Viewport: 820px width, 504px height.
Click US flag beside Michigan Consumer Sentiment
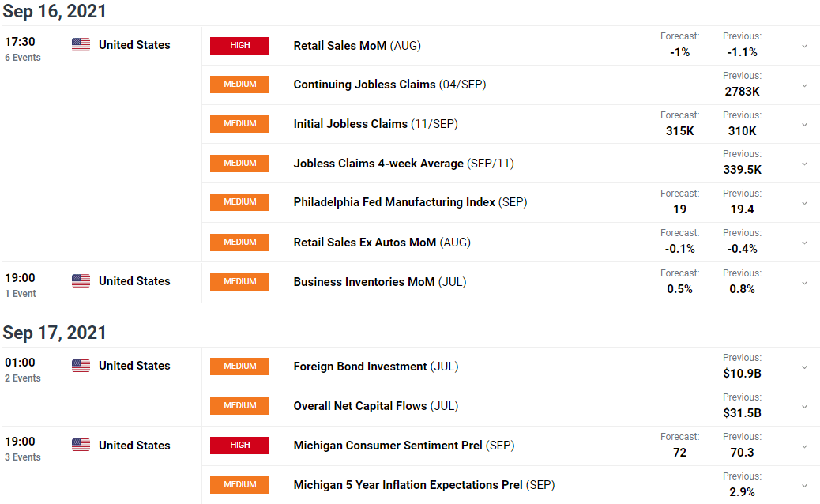[81, 446]
